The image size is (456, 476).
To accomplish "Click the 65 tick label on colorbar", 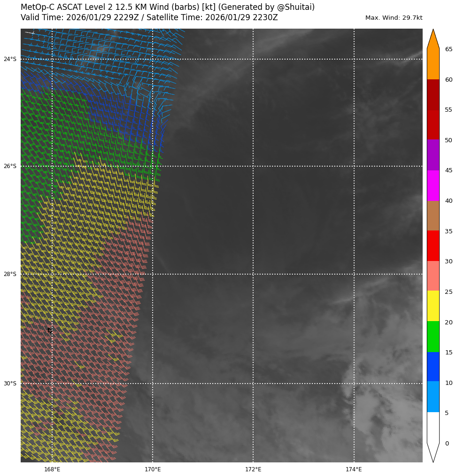I will click(x=448, y=49).
